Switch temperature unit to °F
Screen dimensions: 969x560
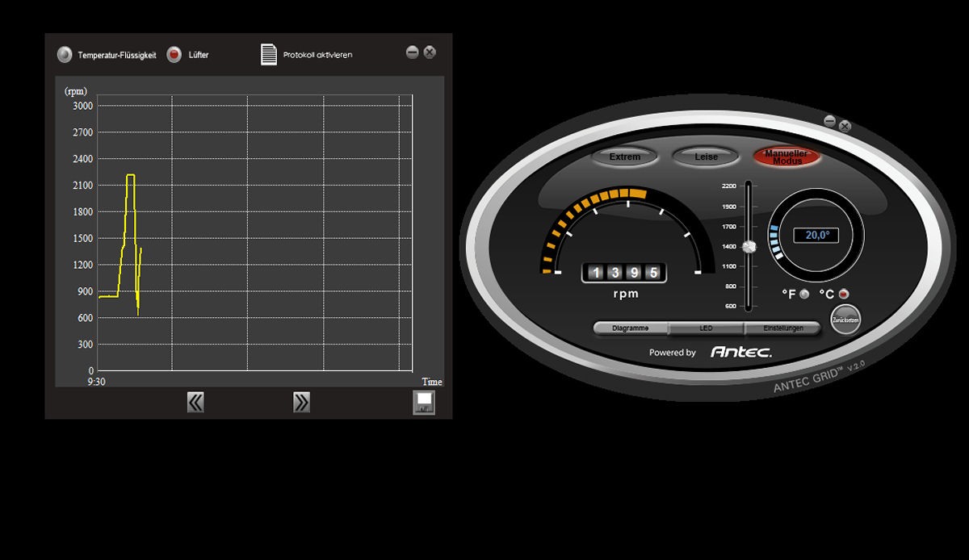(804, 294)
